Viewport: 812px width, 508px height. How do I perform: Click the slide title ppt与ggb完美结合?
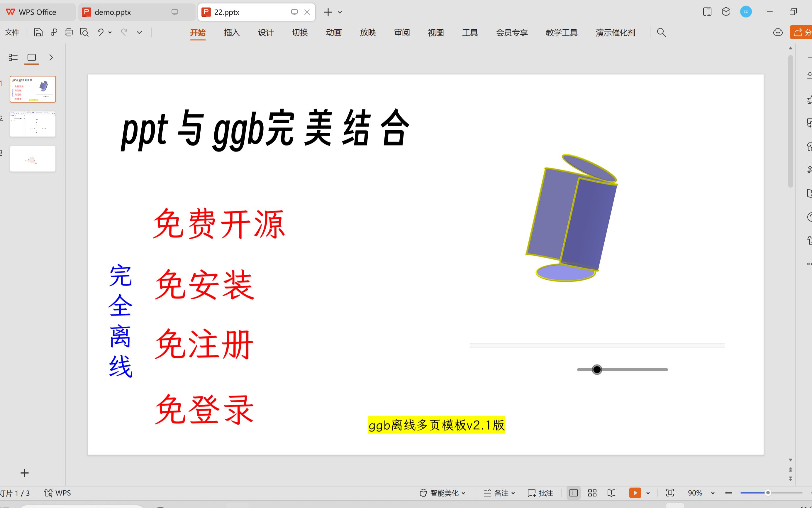point(265,130)
